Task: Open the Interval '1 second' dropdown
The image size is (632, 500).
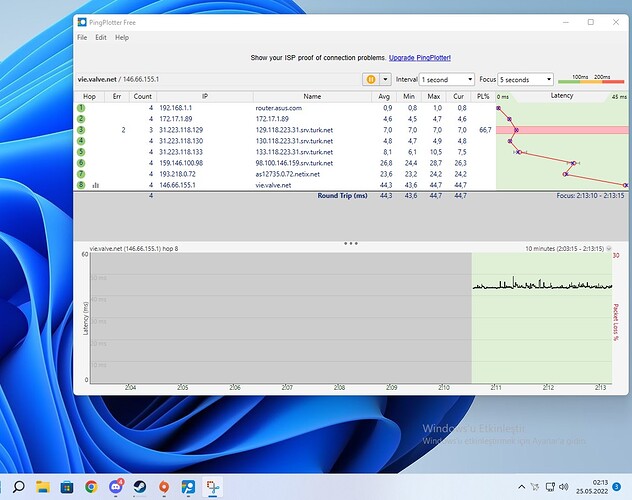Action: coord(447,80)
